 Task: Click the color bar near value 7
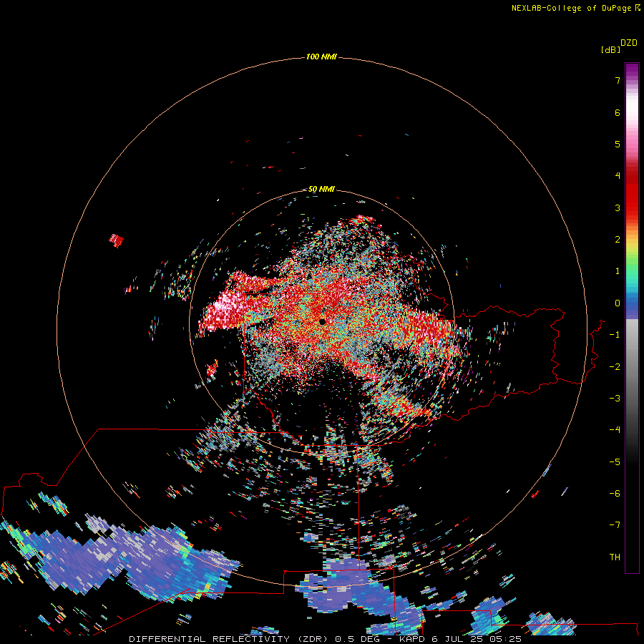(632, 80)
